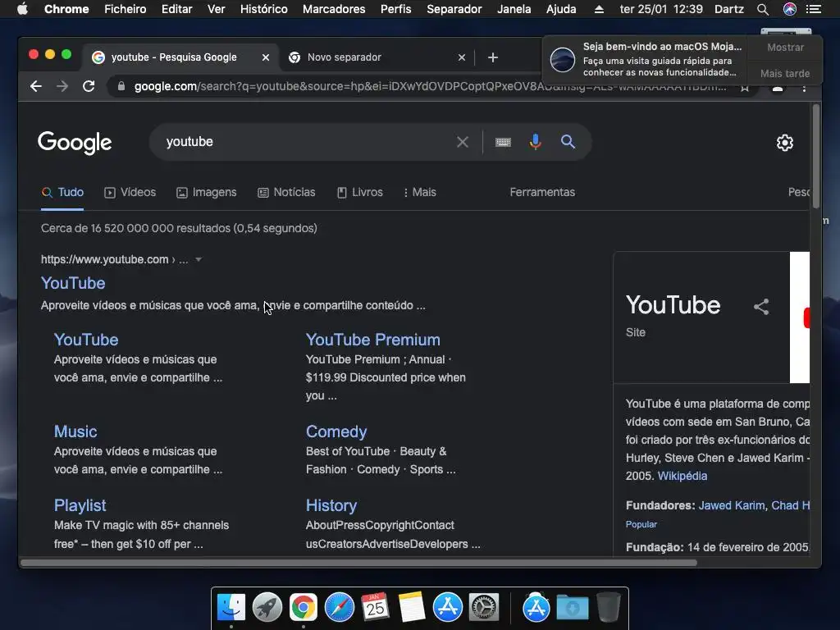Click the Chrome forward arrow button
Image resolution: width=840 pixels, height=630 pixels.
pyautogui.click(x=62, y=86)
